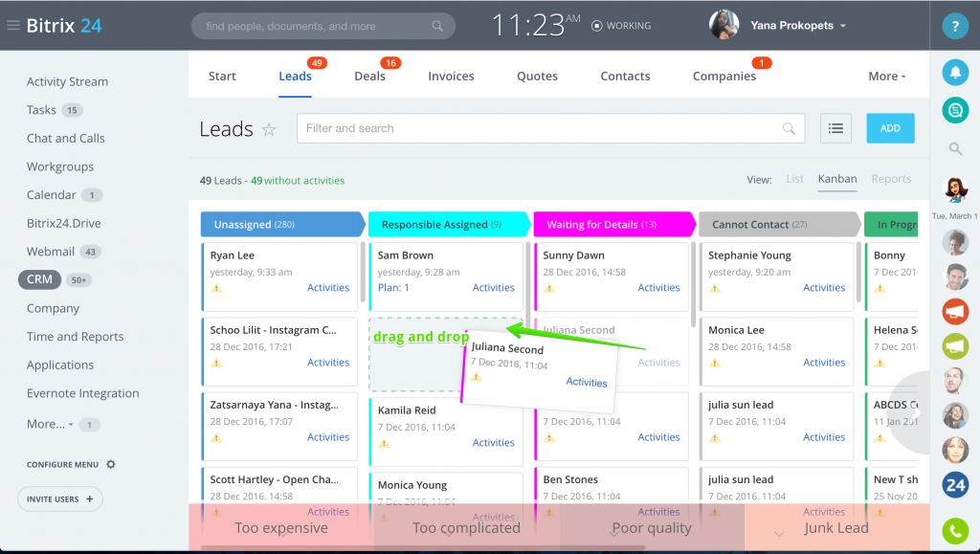The width and height of the screenshot is (980, 554).
Task: Click the Cannot Contact column header
Action: 779,224
